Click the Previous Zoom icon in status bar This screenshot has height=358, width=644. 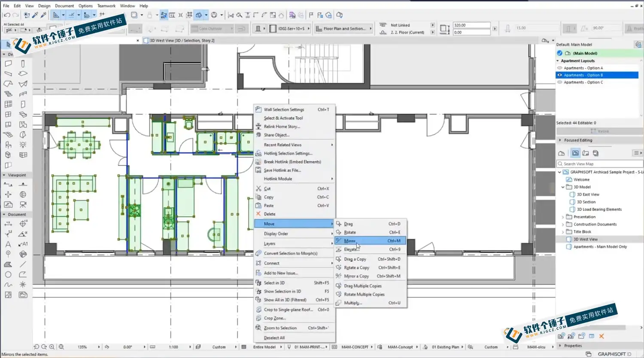coord(36,347)
